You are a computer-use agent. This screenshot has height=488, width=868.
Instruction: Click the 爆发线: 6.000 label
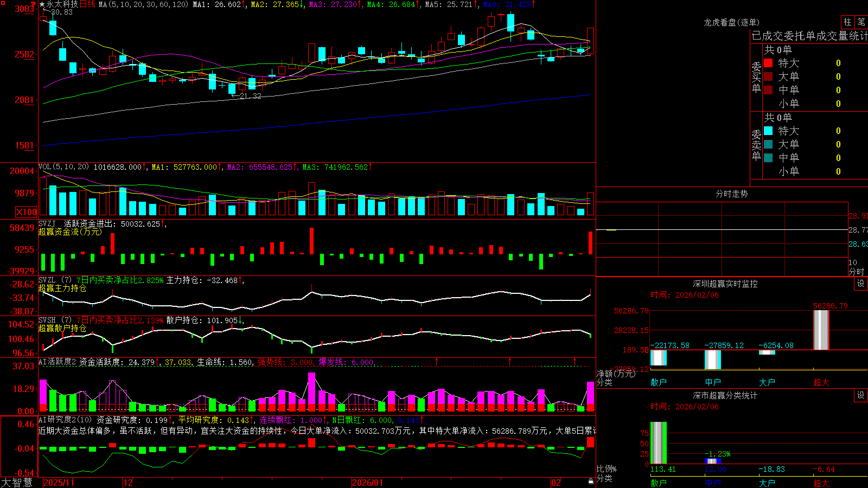click(x=346, y=362)
